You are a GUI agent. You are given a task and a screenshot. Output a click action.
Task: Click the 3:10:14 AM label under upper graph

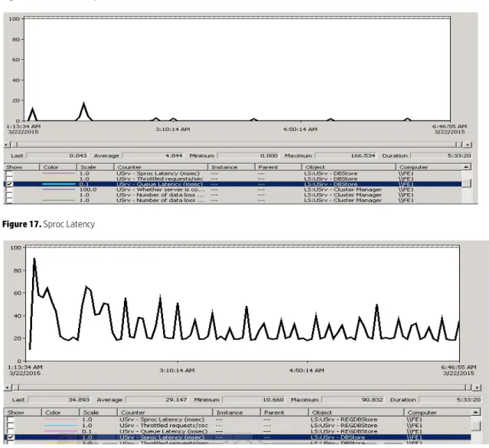point(173,129)
